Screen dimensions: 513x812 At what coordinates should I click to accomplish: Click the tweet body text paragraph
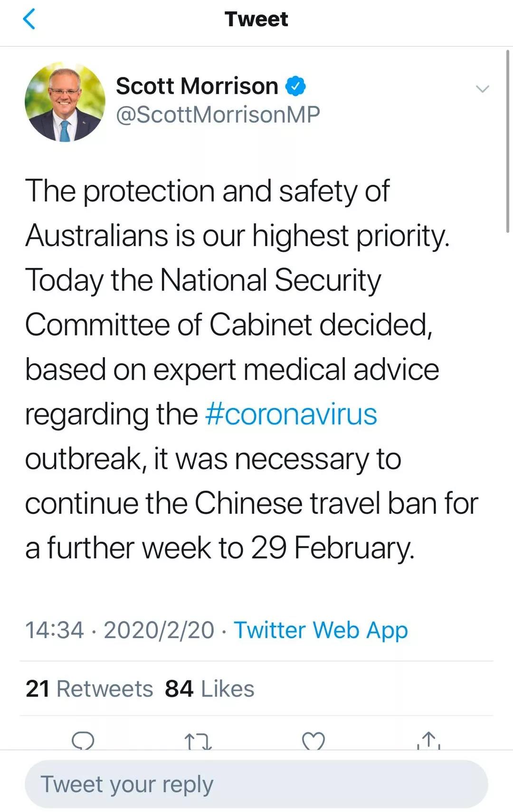252,370
